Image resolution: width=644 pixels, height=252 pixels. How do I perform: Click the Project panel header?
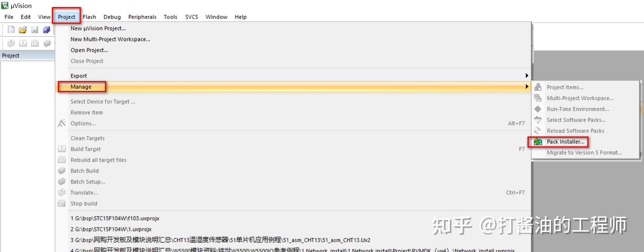point(27,55)
